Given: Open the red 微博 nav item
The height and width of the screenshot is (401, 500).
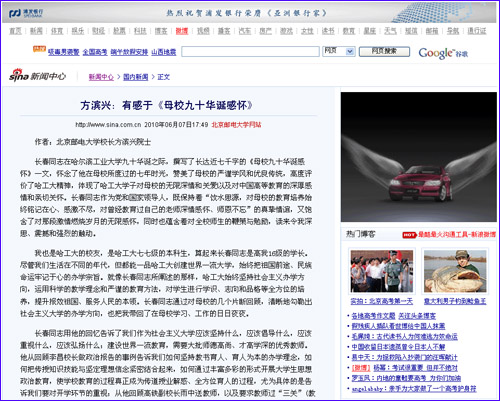Looking at the screenshot, I should pos(182,31).
